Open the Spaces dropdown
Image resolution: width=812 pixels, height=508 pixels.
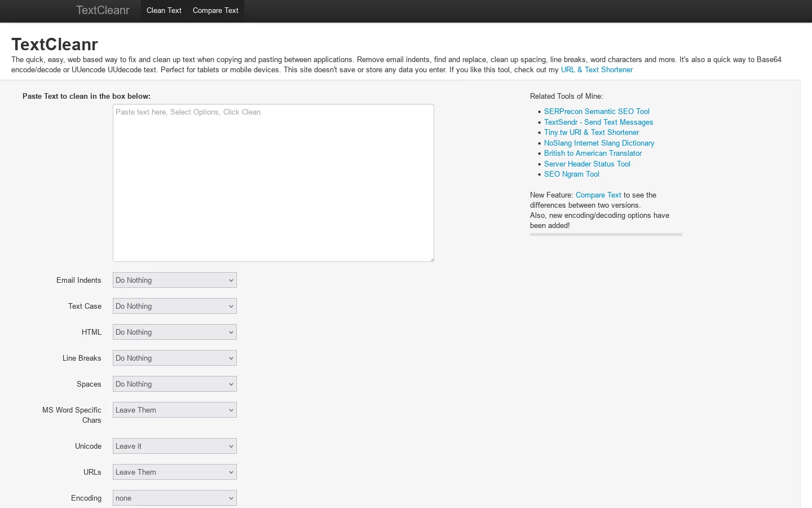[x=175, y=384]
